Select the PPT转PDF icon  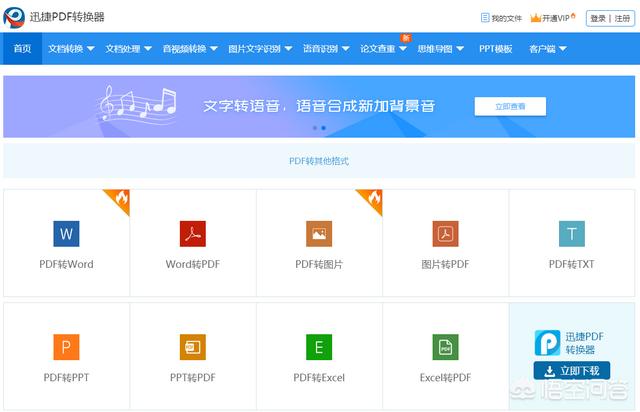(192, 347)
